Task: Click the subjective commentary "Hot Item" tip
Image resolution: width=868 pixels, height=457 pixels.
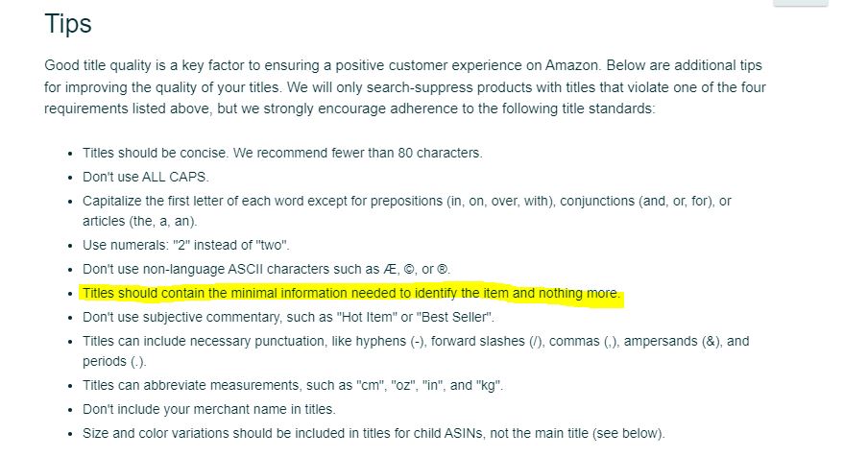Action: coord(288,318)
